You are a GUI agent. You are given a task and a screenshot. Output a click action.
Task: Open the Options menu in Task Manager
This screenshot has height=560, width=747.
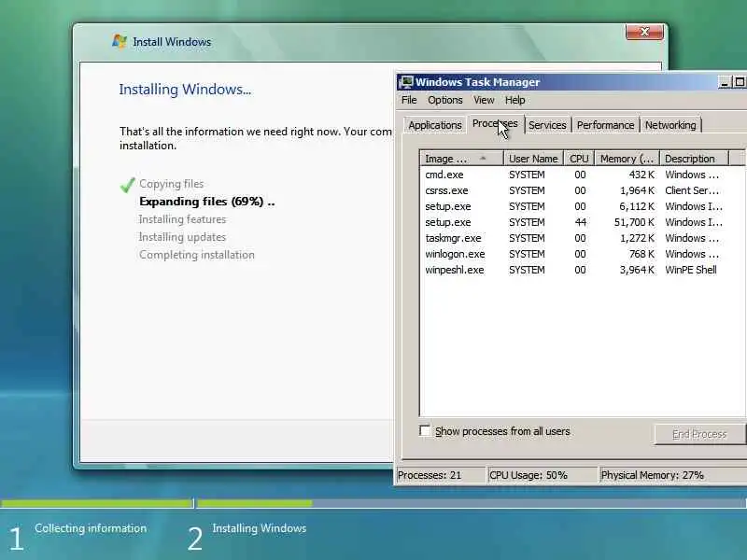(x=445, y=100)
